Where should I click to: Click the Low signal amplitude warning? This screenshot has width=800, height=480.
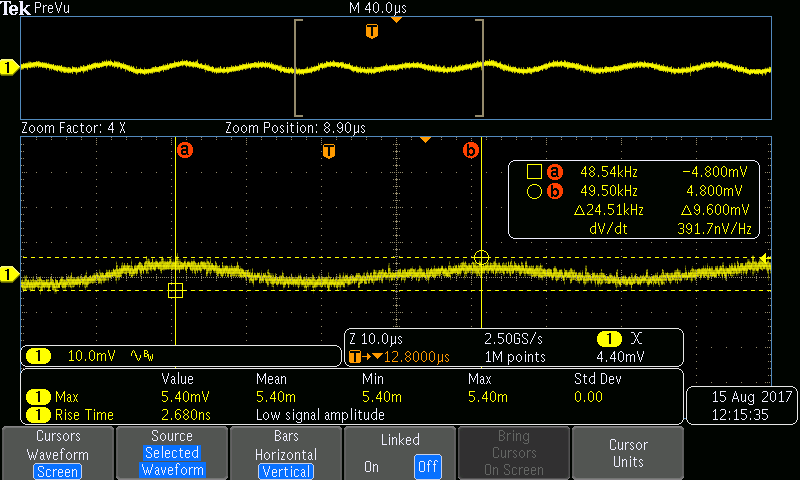pyautogui.click(x=320, y=415)
